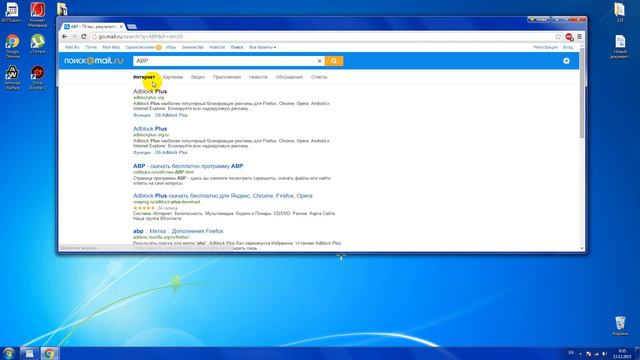Viewport: 640px width, 360px height.
Task: Open the Новости link in the portal bar
Action: coord(217,47)
